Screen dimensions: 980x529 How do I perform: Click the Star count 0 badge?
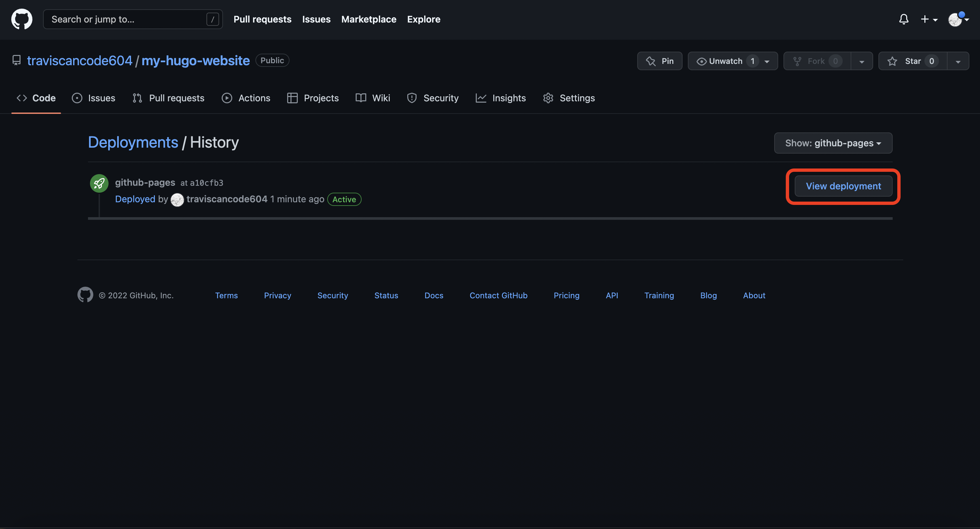coord(931,61)
